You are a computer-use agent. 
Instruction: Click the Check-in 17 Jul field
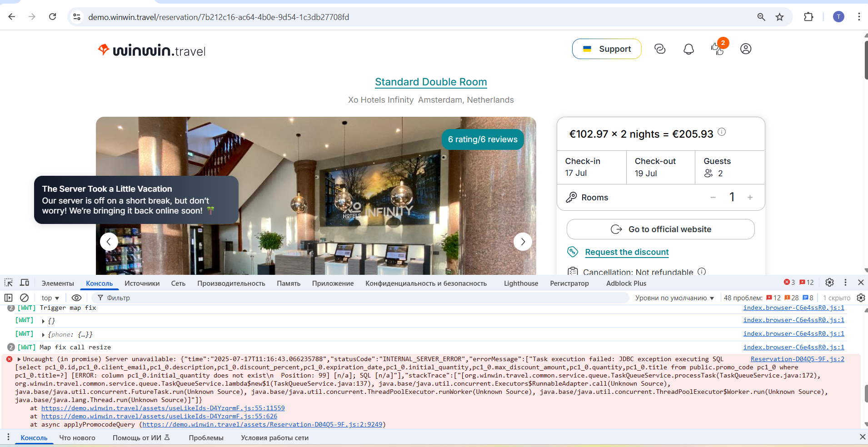[592, 167]
